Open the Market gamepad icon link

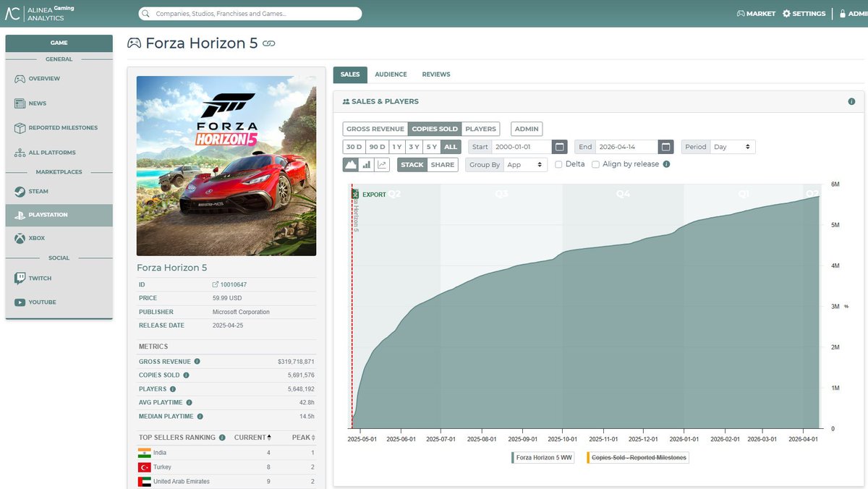(741, 14)
